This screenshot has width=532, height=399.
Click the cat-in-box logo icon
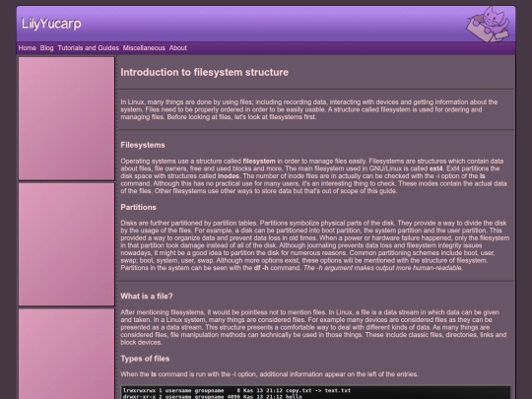[x=488, y=25]
